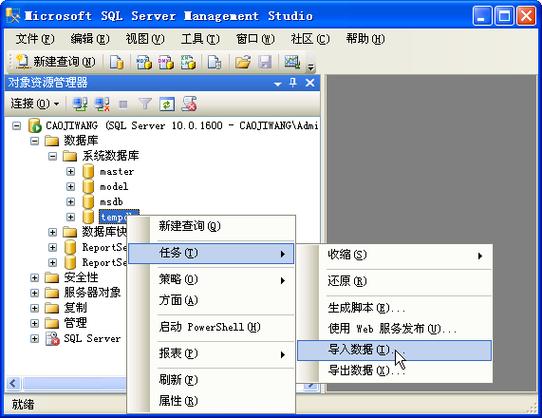Click the Activity Monitor toolbar icon
The image size is (542, 418).
[292, 62]
